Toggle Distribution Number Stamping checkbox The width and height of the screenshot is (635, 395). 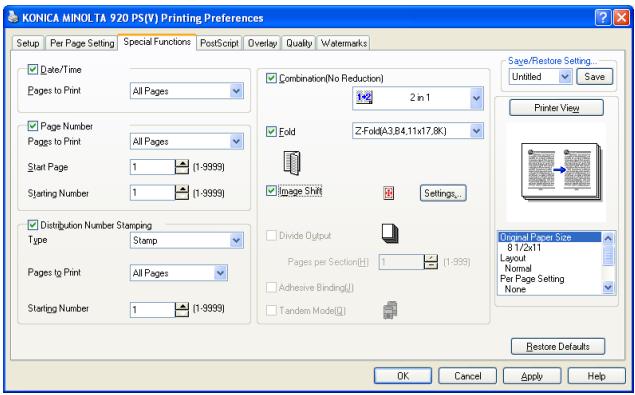point(33,225)
